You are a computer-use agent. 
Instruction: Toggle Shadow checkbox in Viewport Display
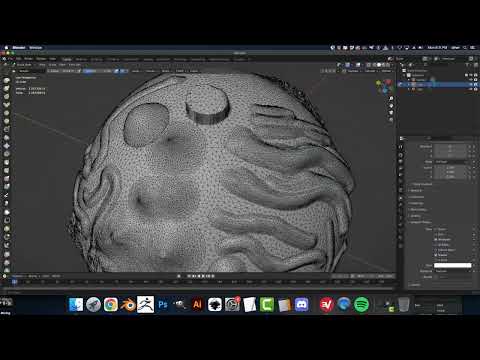pyautogui.click(x=435, y=255)
